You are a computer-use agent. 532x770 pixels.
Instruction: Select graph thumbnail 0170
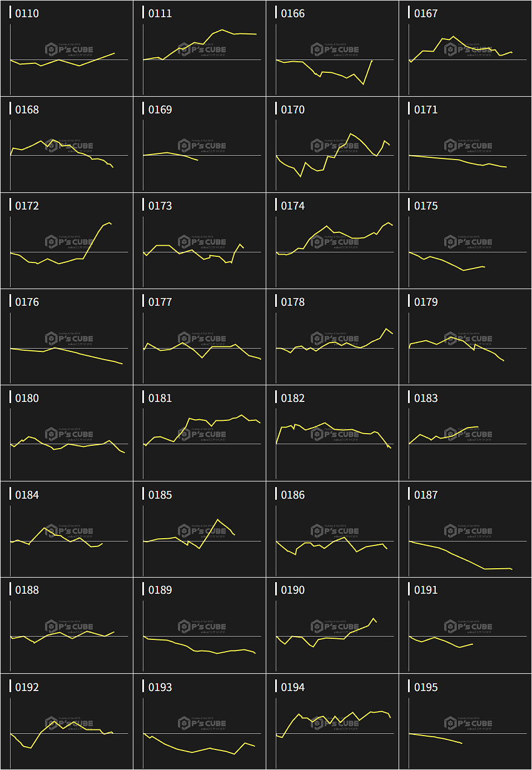pos(332,152)
